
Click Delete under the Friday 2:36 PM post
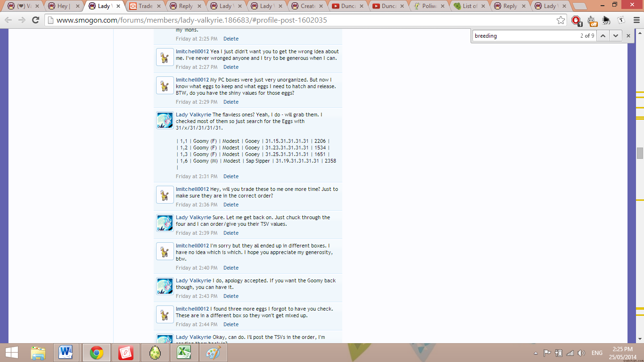(231, 205)
